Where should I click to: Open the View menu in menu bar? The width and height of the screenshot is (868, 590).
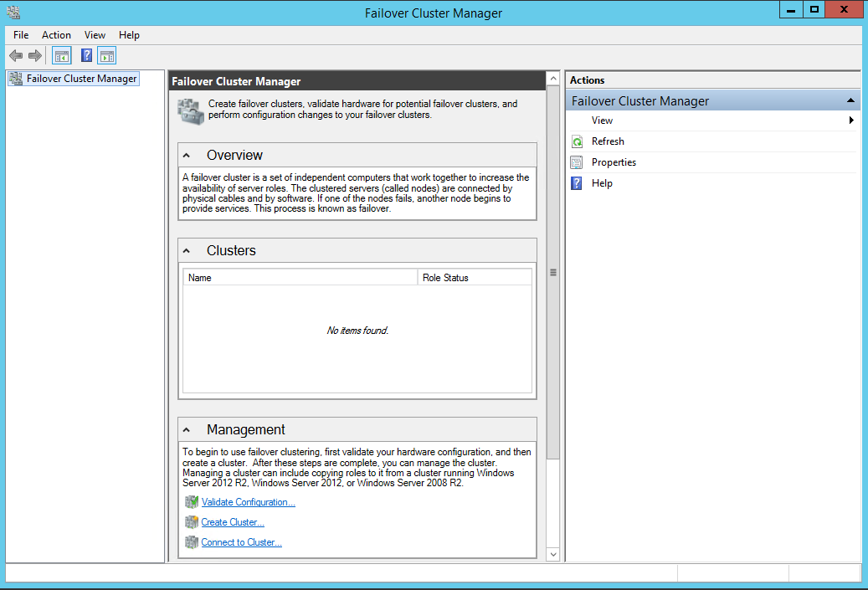(x=95, y=35)
